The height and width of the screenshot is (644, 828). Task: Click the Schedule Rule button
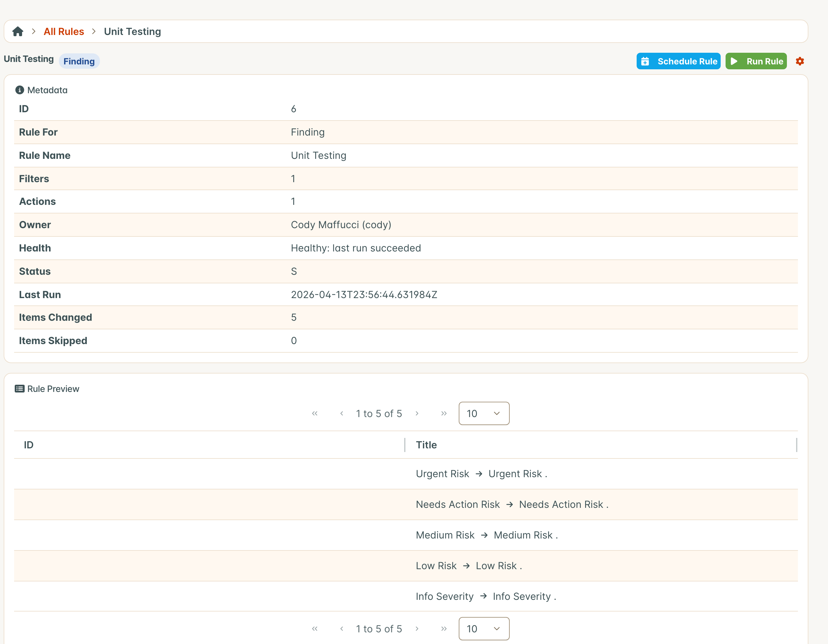678,61
